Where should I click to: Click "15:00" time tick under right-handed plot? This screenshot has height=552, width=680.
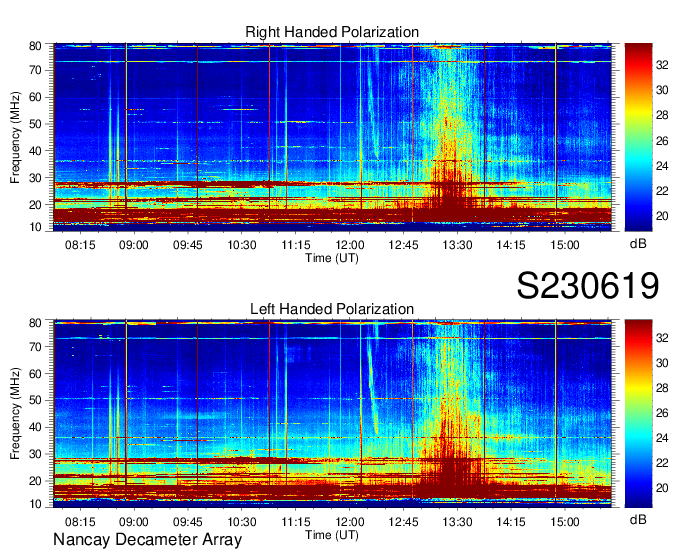565,245
